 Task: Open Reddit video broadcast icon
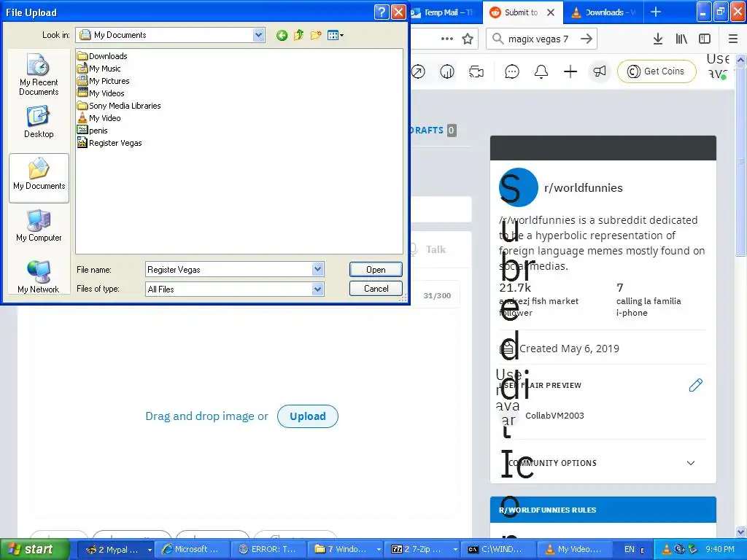click(x=476, y=71)
